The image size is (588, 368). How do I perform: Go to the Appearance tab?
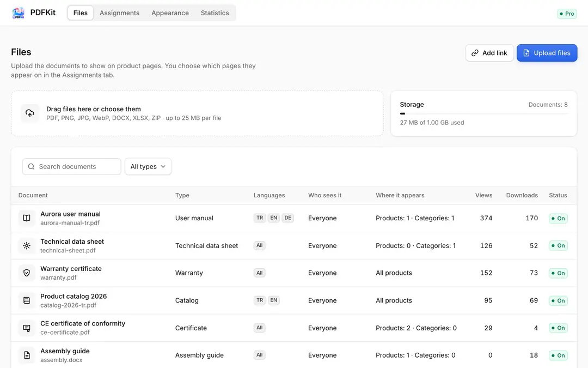pyautogui.click(x=170, y=13)
